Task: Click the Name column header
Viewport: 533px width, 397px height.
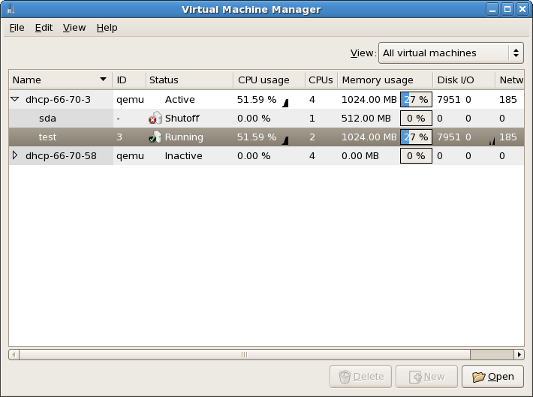Action: [61, 80]
